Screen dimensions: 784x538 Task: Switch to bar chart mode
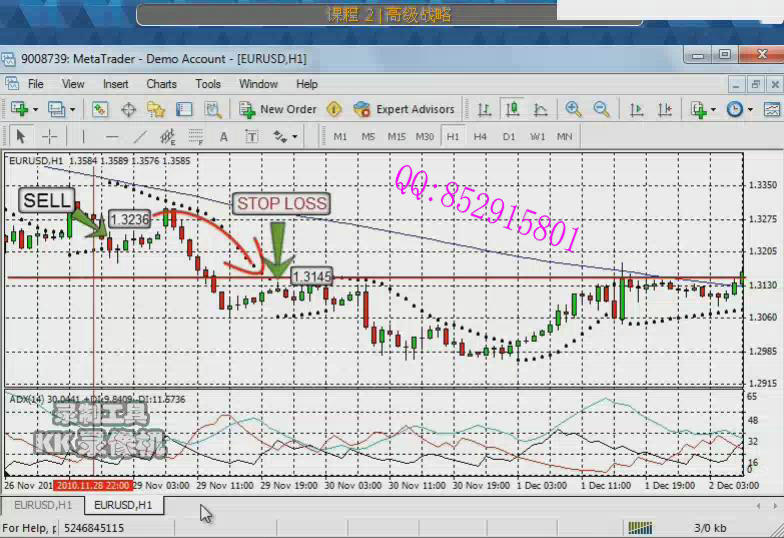pyautogui.click(x=484, y=109)
